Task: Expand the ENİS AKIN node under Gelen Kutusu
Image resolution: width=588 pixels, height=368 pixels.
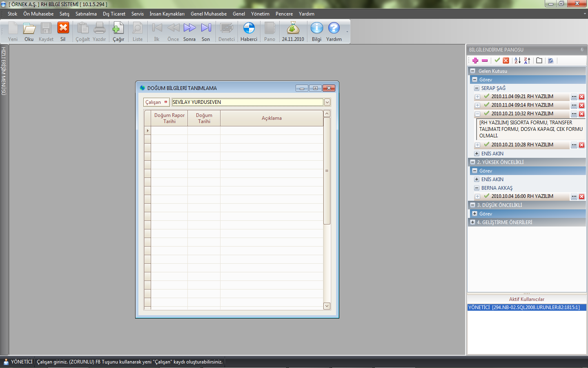Action: [477, 154]
